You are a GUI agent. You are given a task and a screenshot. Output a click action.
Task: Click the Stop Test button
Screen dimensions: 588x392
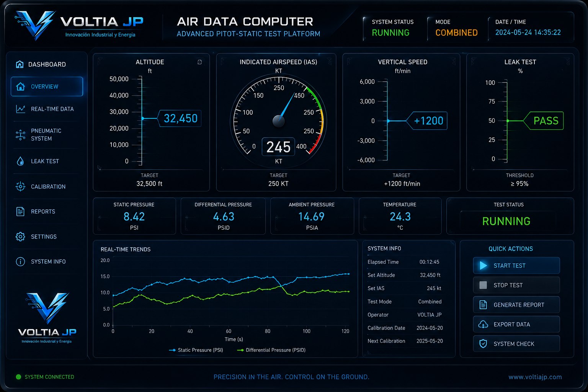pyautogui.click(x=516, y=285)
